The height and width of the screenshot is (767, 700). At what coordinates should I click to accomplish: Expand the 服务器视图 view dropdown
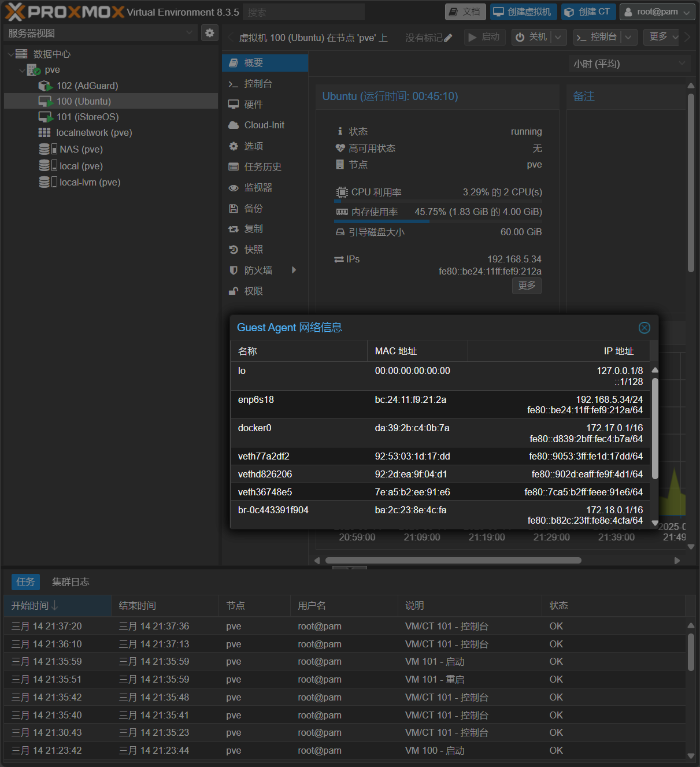189,33
